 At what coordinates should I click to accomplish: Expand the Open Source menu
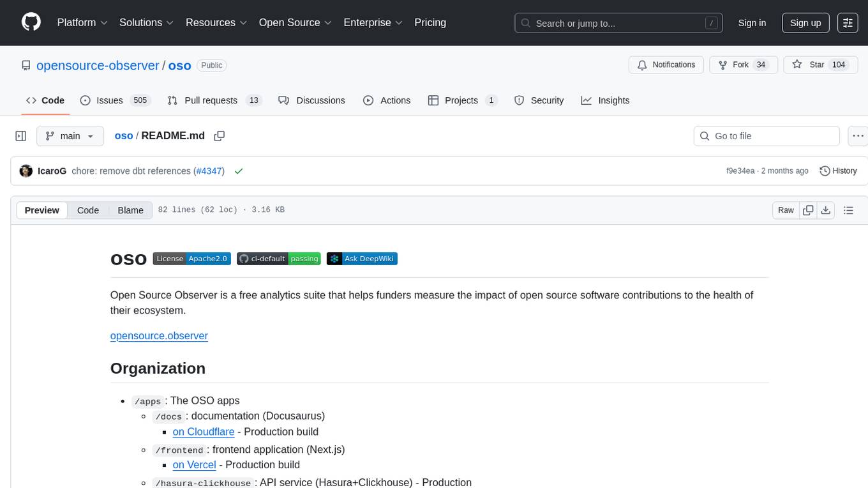296,22
